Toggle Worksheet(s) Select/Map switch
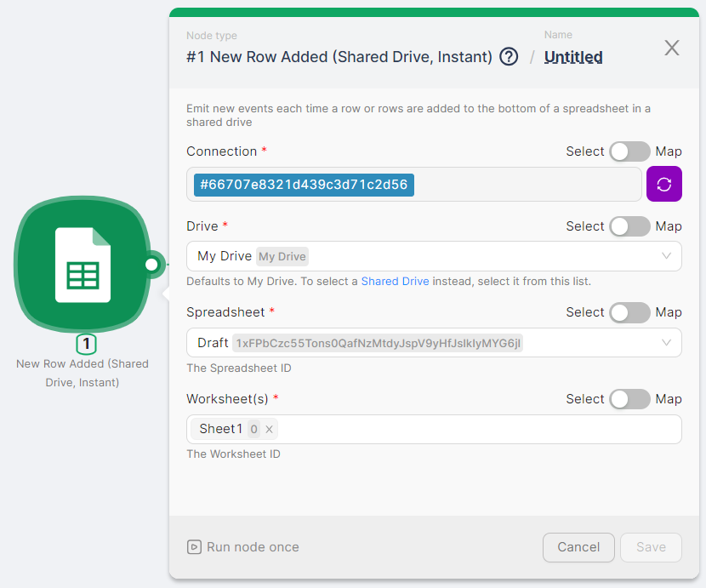This screenshot has width=706, height=588. (629, 399)
